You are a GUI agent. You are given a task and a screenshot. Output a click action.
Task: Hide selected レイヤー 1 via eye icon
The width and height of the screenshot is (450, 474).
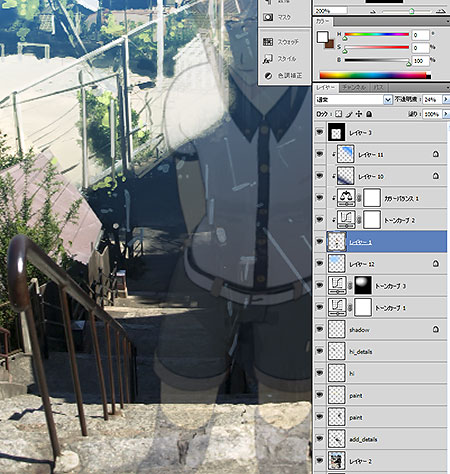pos(320,241)
